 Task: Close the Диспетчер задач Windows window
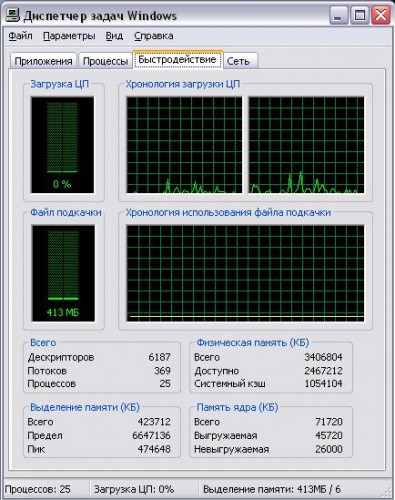coord(381,15)
